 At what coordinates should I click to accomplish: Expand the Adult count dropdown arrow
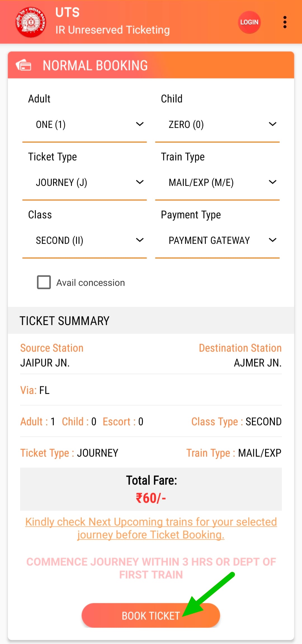(140, 124)
